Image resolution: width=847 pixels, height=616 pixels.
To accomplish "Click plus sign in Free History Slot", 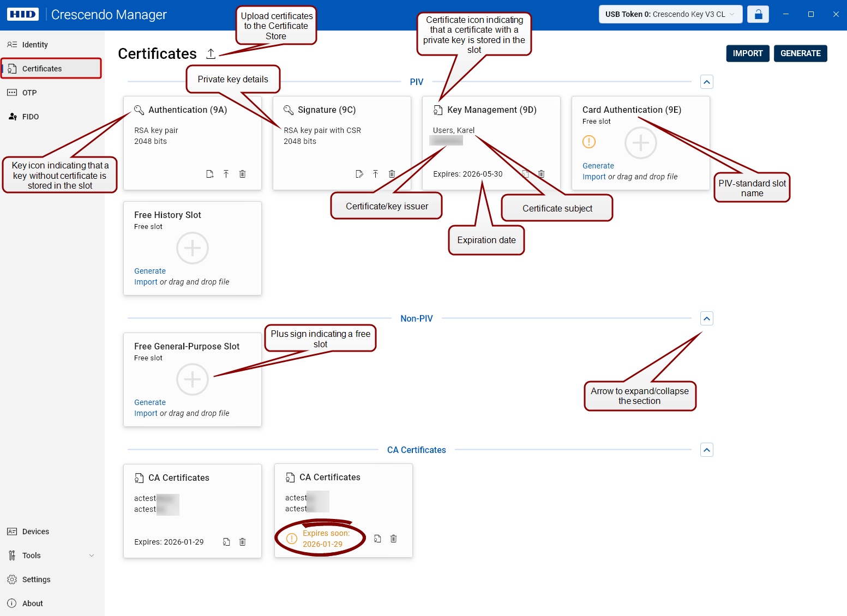I will click(193, 248).
